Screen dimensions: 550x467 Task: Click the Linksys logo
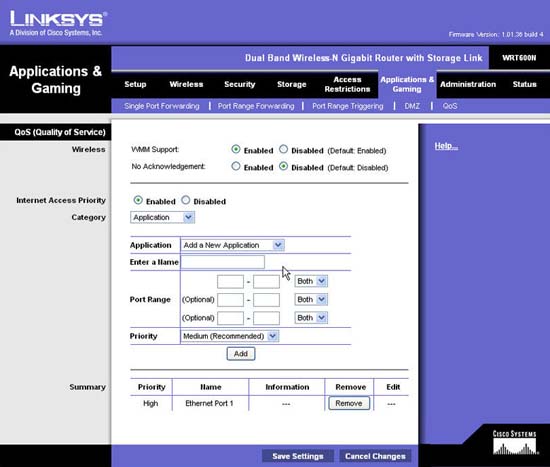pos(58,23)
